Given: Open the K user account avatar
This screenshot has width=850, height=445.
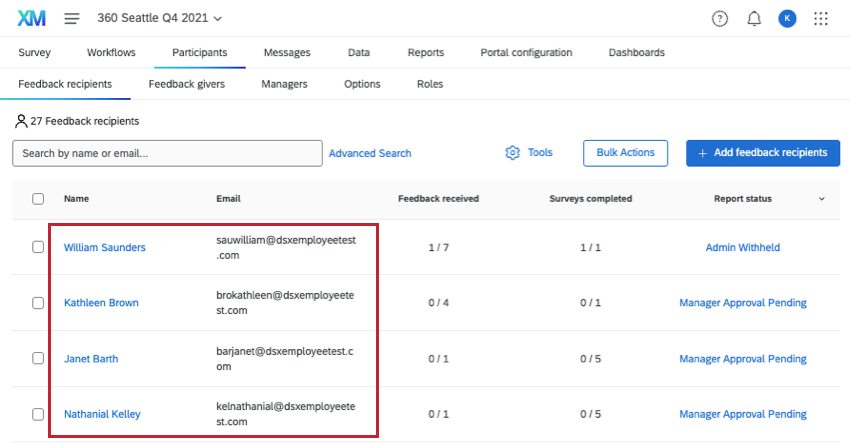Looking at the screenshot, I should [787, 19].
